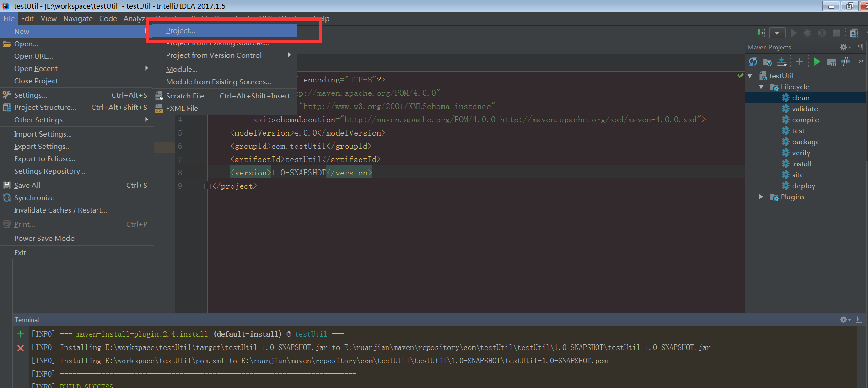Expand Open Recent submenu
The image size is (868, 388).
[x=77, y=68]
